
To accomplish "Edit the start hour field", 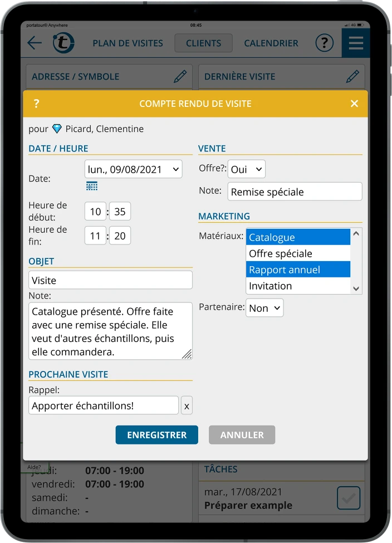I will [x=95, y=211].
